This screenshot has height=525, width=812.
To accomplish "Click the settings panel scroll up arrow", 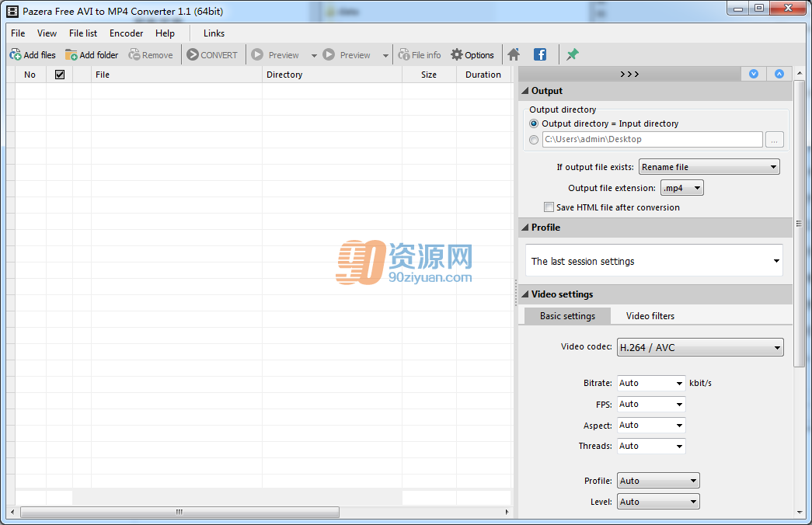I will [800, 73].
